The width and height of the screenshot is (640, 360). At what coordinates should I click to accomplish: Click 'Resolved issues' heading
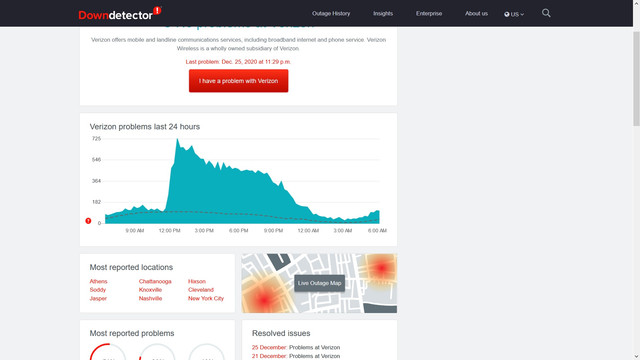(281, 333)
